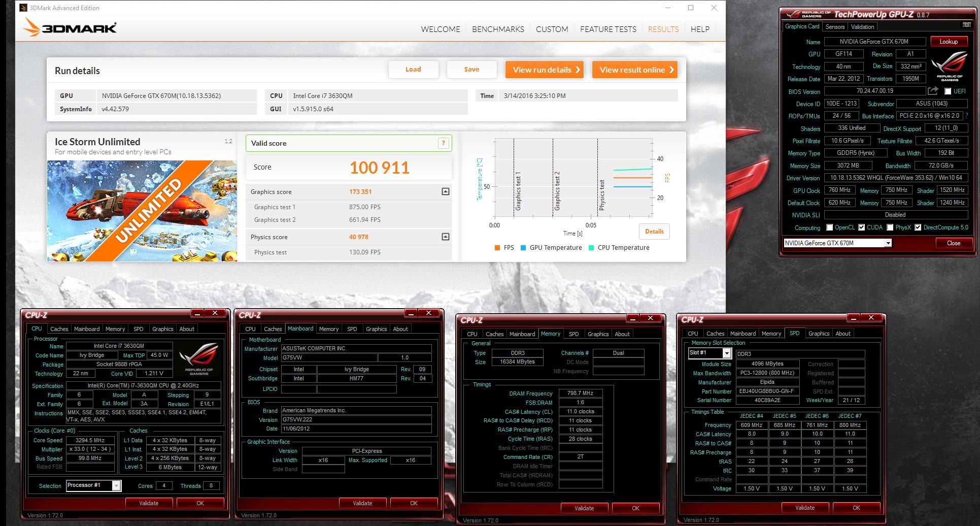Click the Memory Size 16384 MBytes field

click(517, 362)
